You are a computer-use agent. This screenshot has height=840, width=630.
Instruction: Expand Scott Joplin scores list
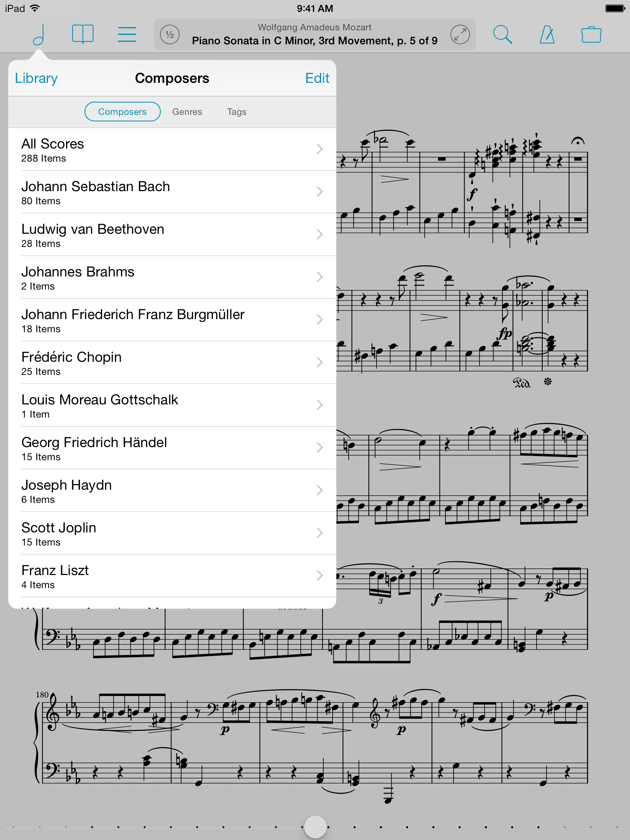(x=172, y=533)
